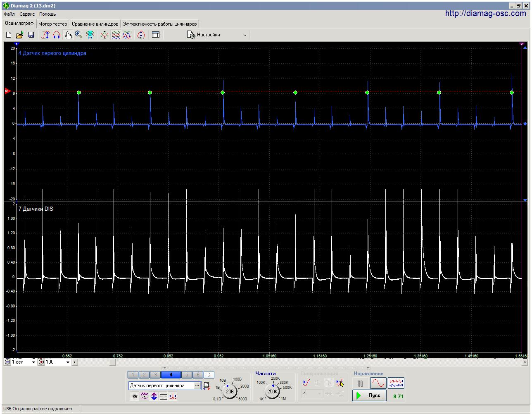Open the Сервис menu
Screen dimensions: 532x414
click(27, 14)
